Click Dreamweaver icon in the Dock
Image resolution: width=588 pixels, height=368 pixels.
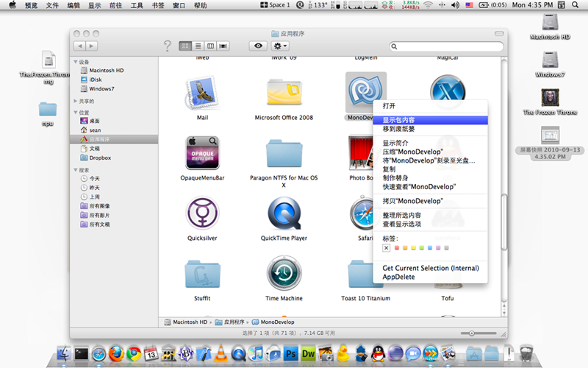point(308,354)
